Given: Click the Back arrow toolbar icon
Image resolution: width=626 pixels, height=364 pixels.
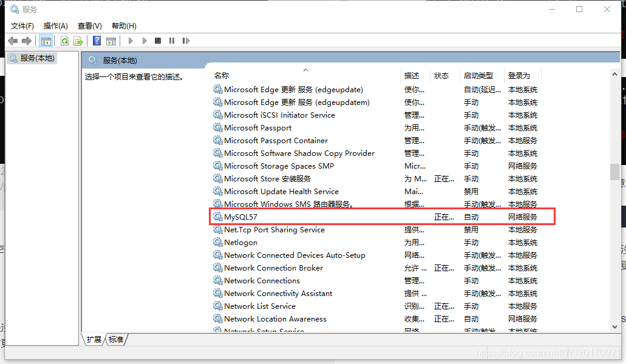Looking at the screenshot, I should (13, 41).
